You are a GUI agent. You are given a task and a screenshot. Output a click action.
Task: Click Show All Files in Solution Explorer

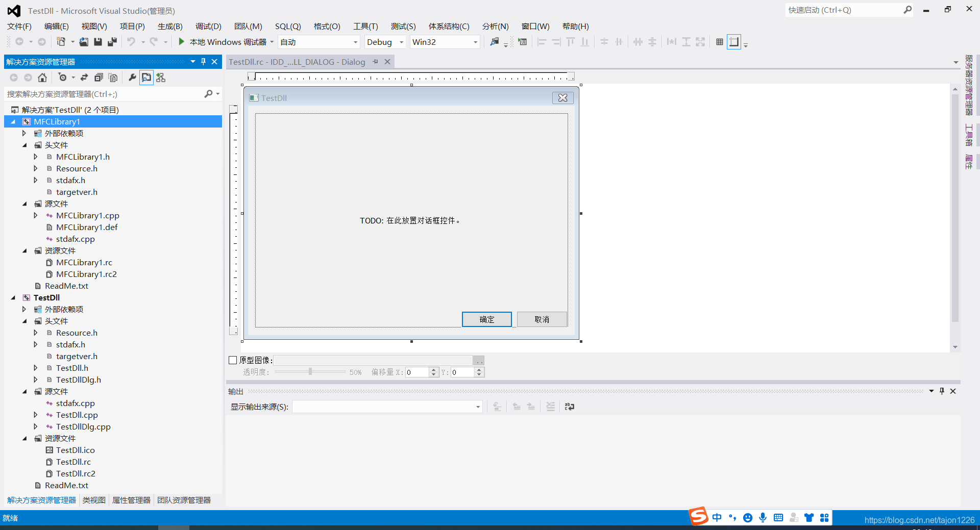(113, 78)
